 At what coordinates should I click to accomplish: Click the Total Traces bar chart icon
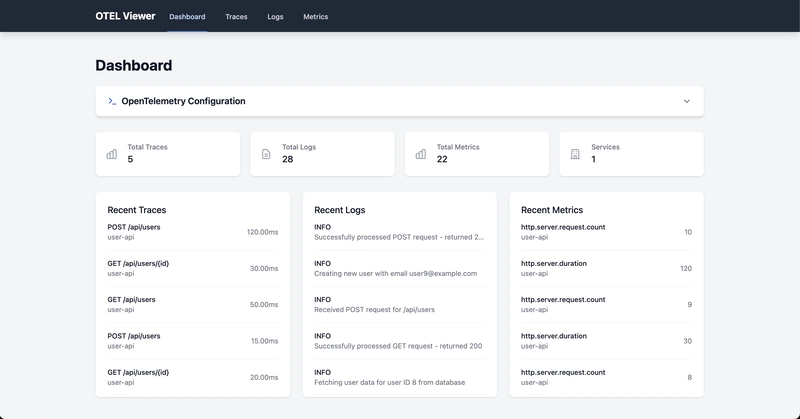tap(112, 154)
